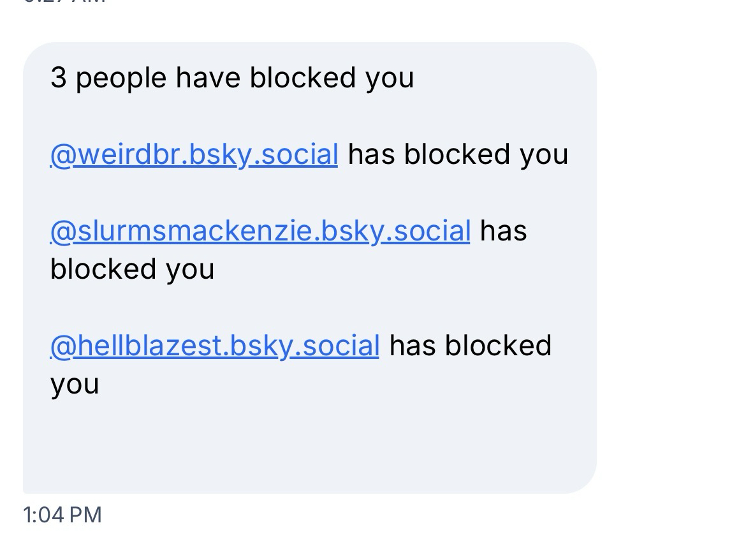Click the 1:04 PM message timestamp

(x=62, y=515)
